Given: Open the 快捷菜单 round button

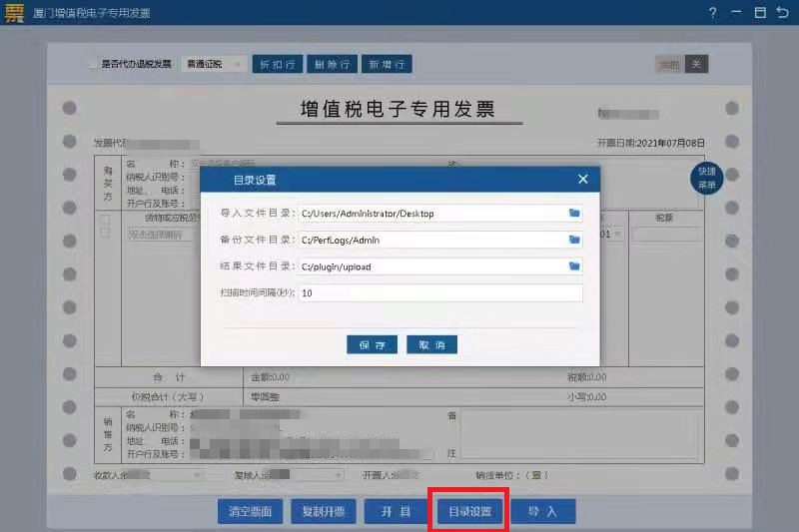Looking at the screenshot, I should 706,179.
